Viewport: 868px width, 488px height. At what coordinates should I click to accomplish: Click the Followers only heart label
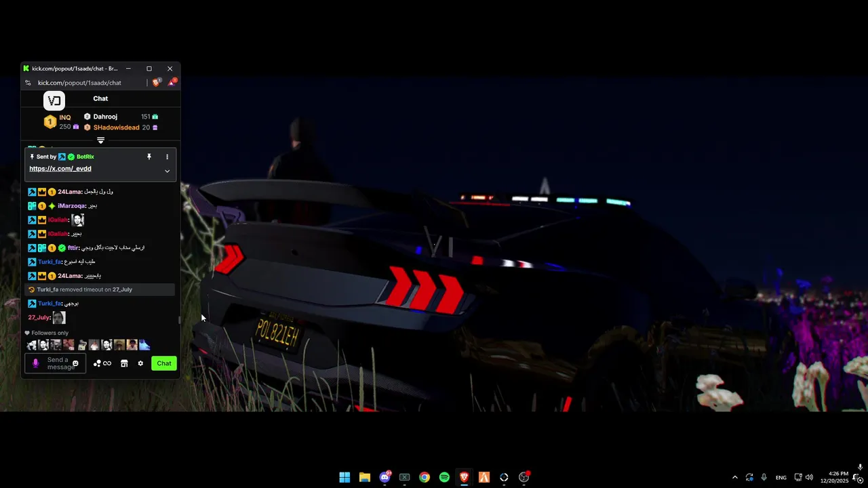click(x=47, y=333)
